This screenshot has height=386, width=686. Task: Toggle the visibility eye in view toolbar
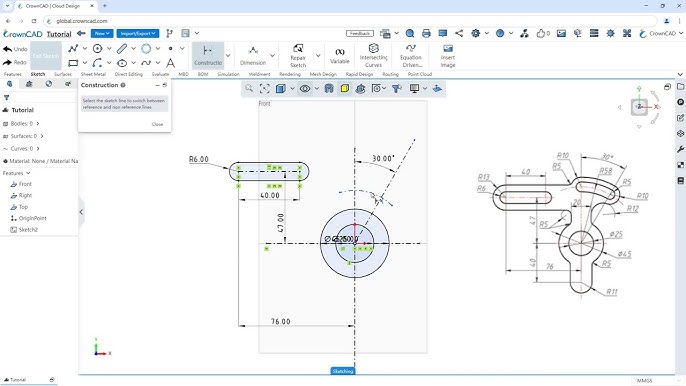click(x=305, y=89)
